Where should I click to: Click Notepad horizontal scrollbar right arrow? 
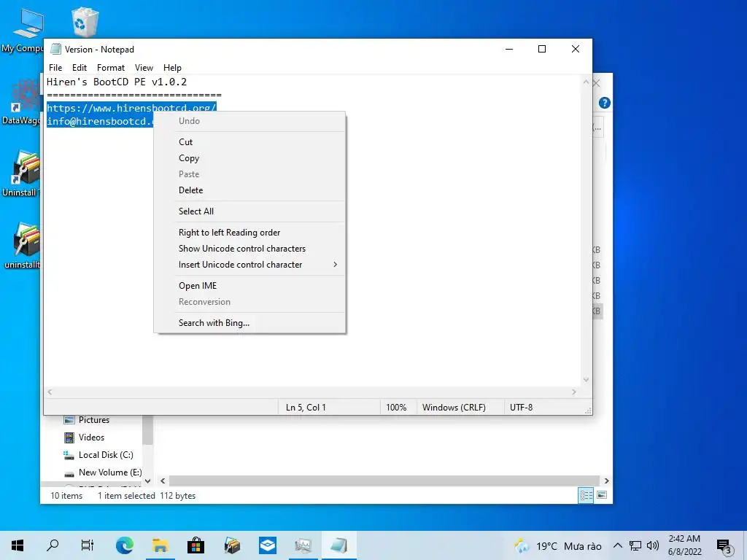click(x=574, y=392)
